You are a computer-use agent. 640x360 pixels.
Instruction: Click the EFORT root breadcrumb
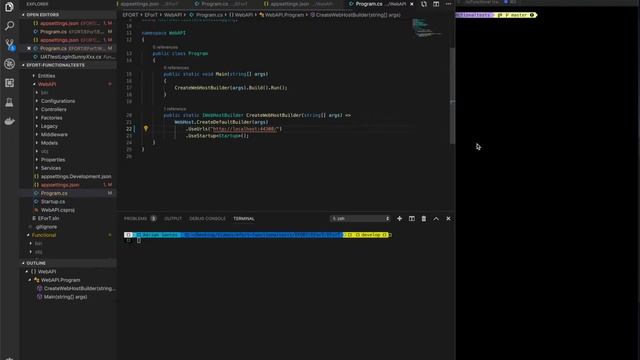pyautogui.click(x=130, y=15)
